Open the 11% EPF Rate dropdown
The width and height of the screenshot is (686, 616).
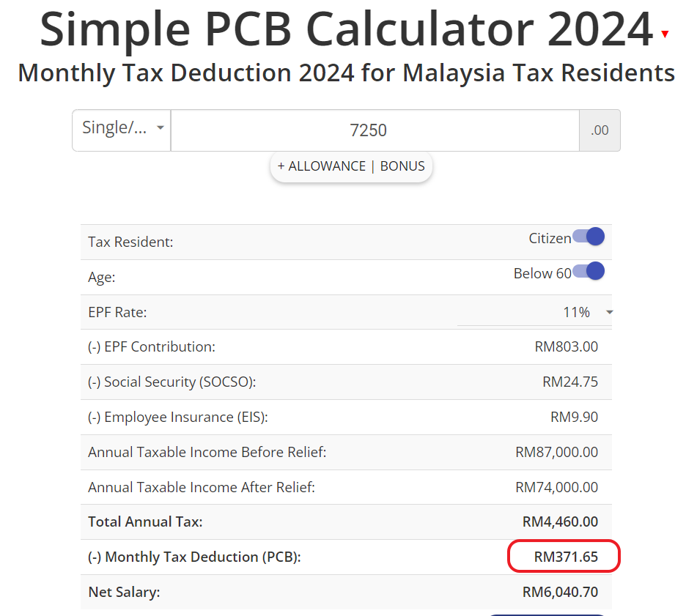coord(534,312)
